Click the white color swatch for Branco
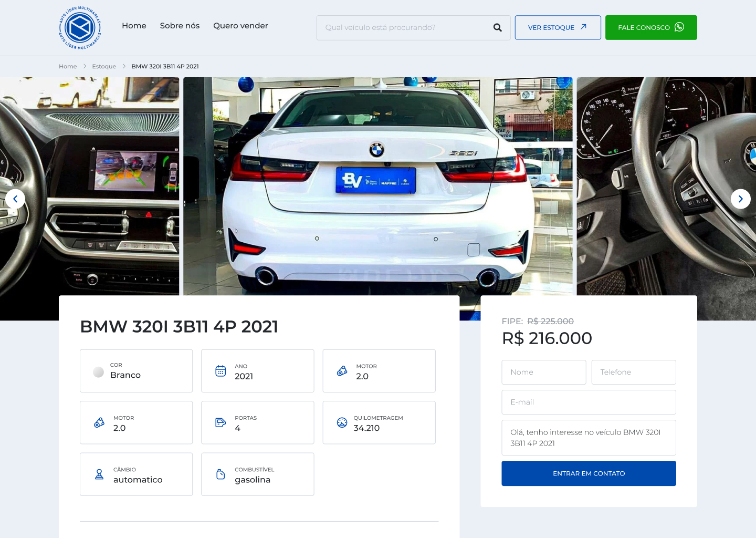The image size is (756, 538). 98,372
